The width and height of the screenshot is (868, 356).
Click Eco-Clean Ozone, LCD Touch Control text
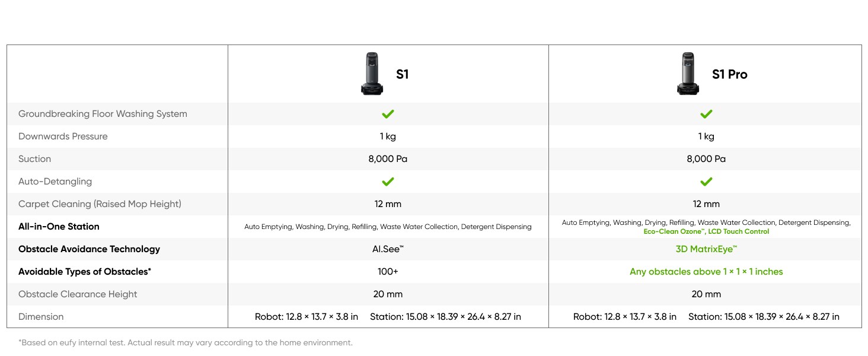point(706,231)
